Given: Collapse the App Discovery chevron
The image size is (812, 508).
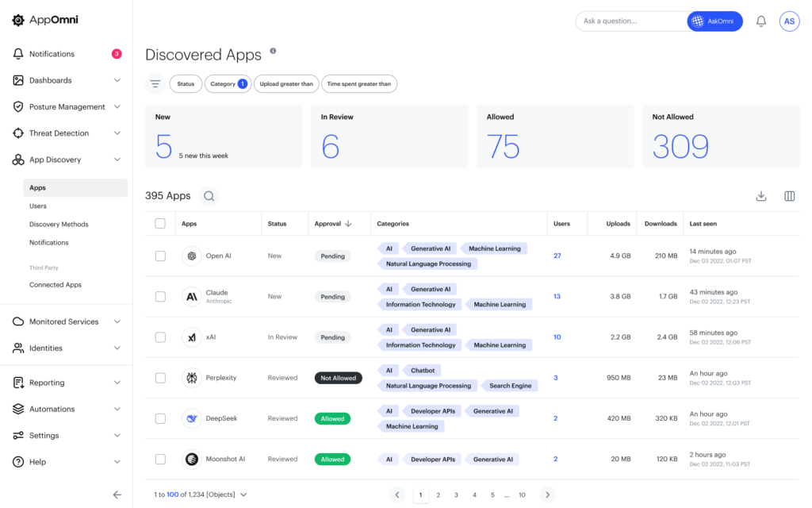Looking at the screenshot, I should pos(117,160).
